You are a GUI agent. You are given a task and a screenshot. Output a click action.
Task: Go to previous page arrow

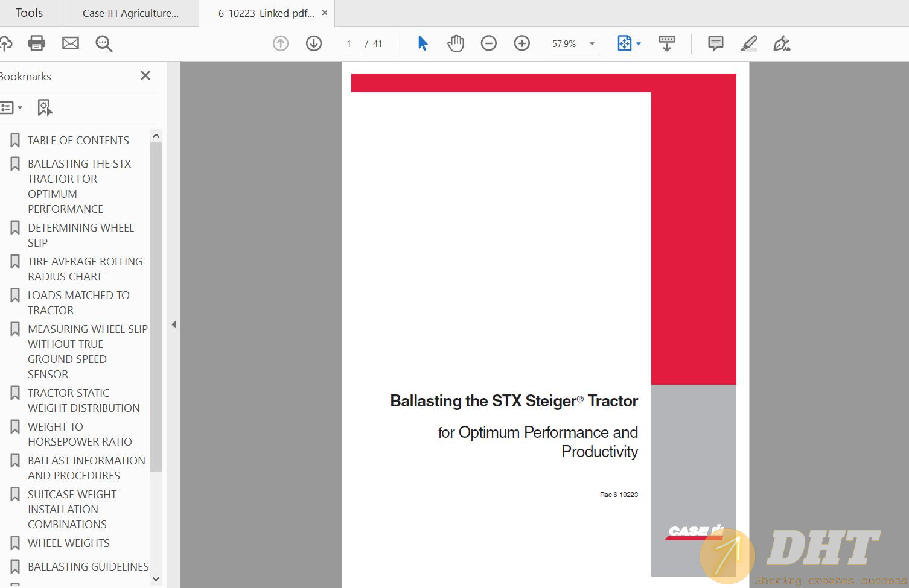tap(281, 43)
